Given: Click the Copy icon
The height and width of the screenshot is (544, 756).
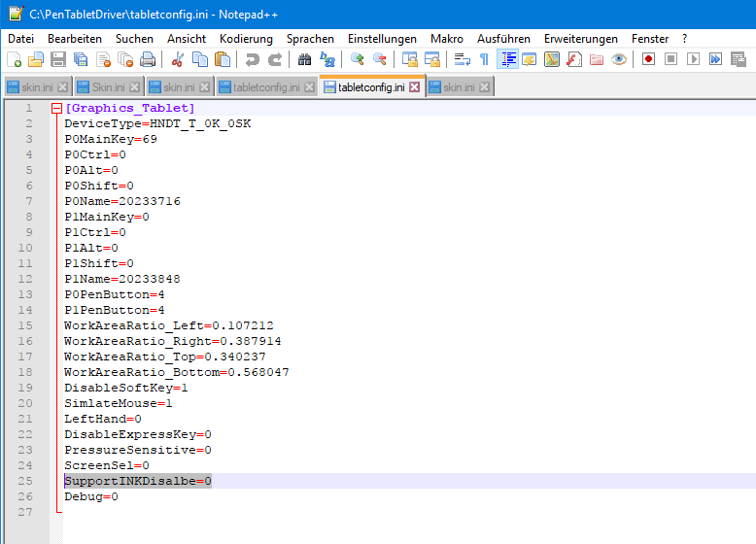Looking at the screenshot, I should (x=199, y=60).
